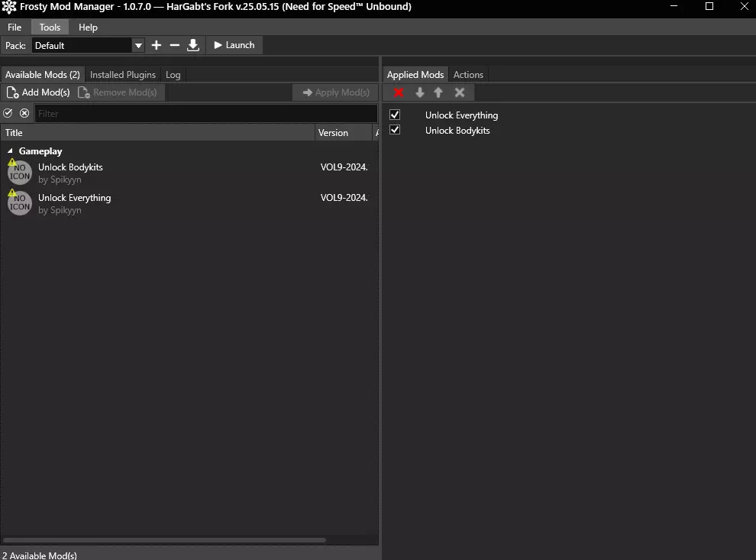Click the Add Mod(s) button
The width and height of the screenshot is (756, 560).
(39, 92)
